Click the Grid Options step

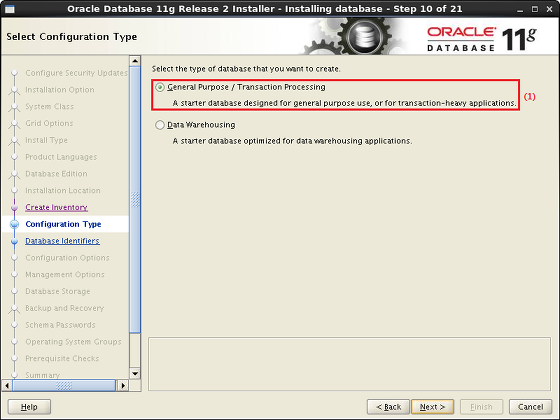(49, 124)
